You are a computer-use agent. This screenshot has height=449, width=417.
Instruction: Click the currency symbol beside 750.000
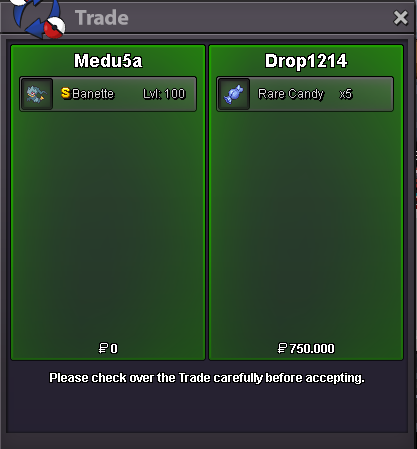282,348
